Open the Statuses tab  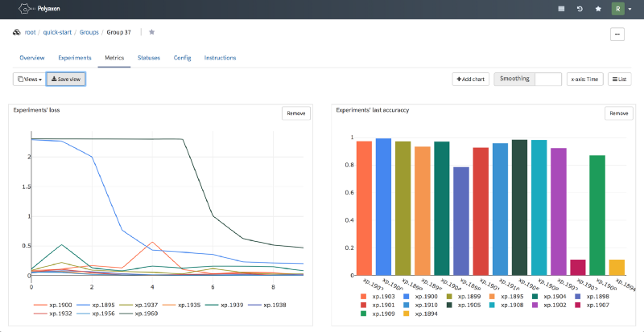[x=149, y=58]
